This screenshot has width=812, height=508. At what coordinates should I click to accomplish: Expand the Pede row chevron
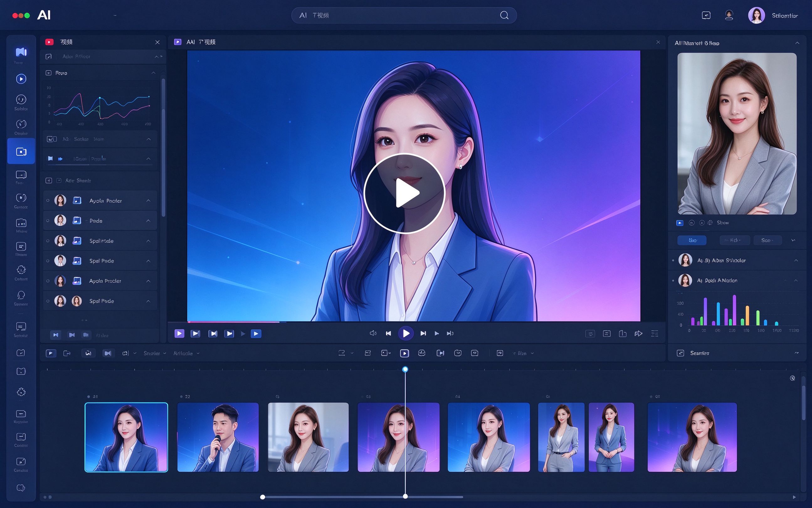click(x=148, y=221)
